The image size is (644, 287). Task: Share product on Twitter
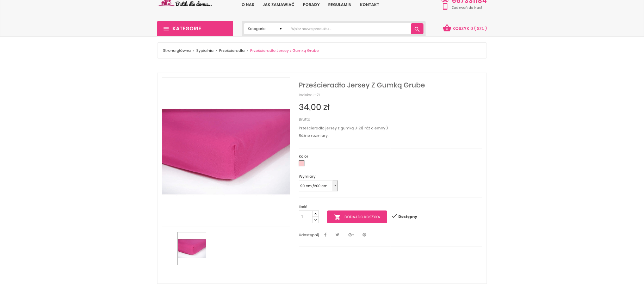[337, 235]
